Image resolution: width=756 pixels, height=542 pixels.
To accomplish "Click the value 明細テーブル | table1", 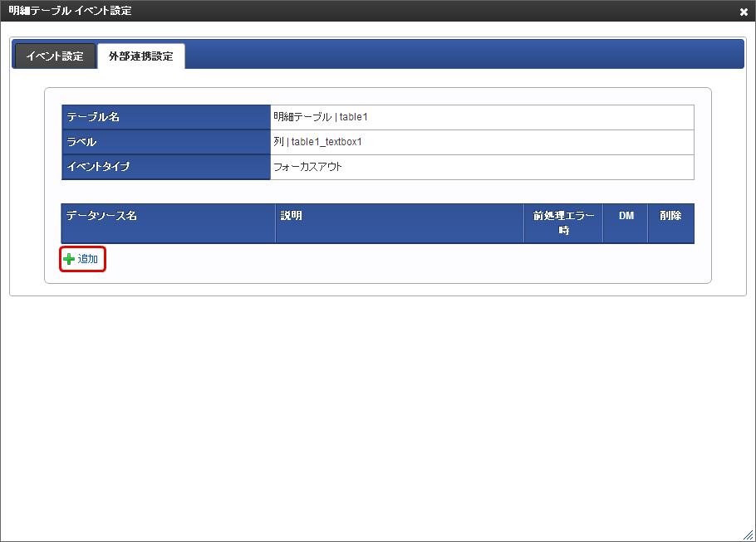I will 321,117.
